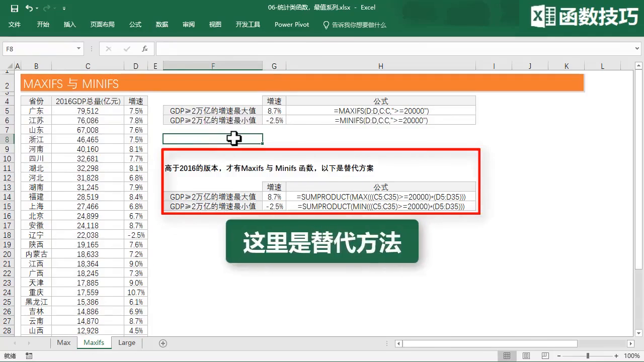Click the add new sheet plus icon
The image size is (644, 362).
163,343
